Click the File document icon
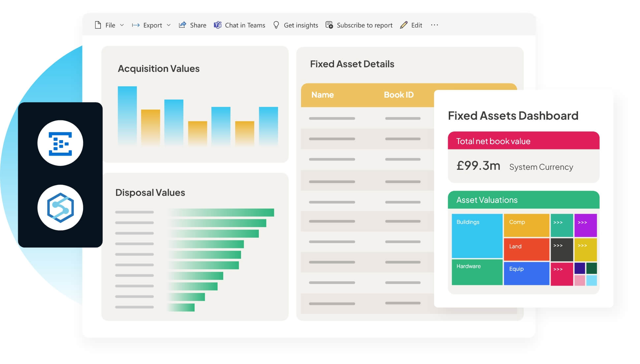 98,25
